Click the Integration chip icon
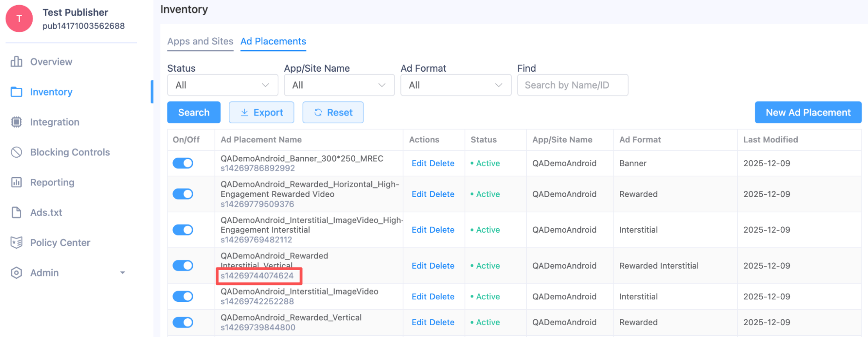Screen dimensions: 868x337 point(17,122)
